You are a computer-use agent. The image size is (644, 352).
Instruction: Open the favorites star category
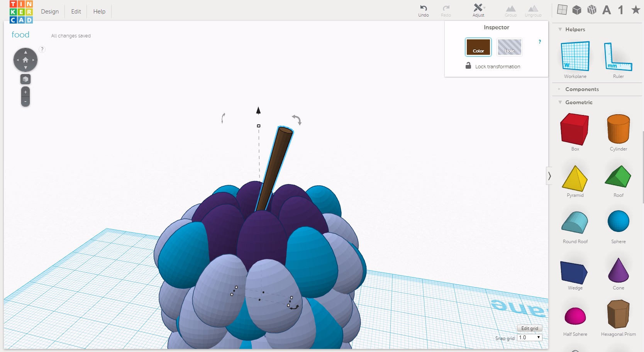(x=636, y=10)
